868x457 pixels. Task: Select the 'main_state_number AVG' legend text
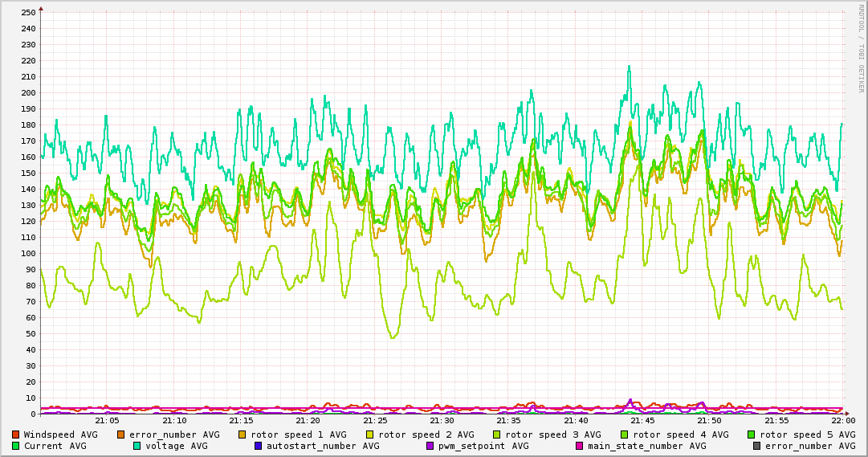(x=647, y=447)
